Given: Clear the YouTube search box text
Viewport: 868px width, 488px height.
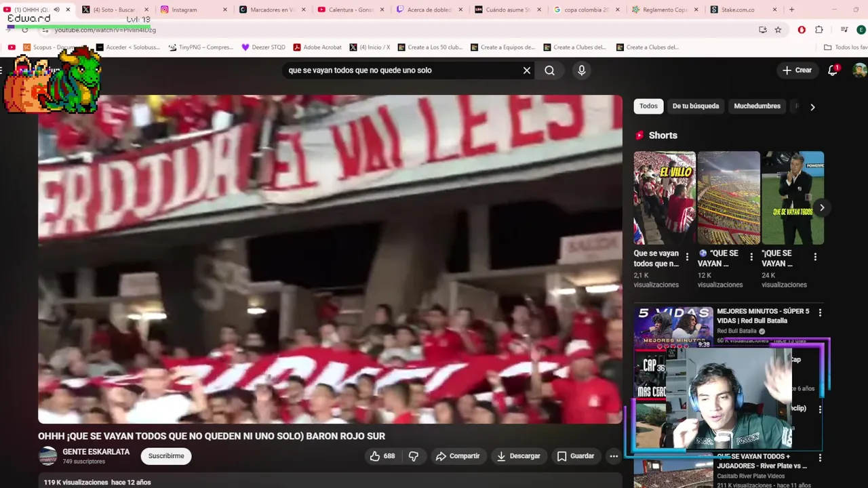Looking at the screenshot, I should pos(526,70).
